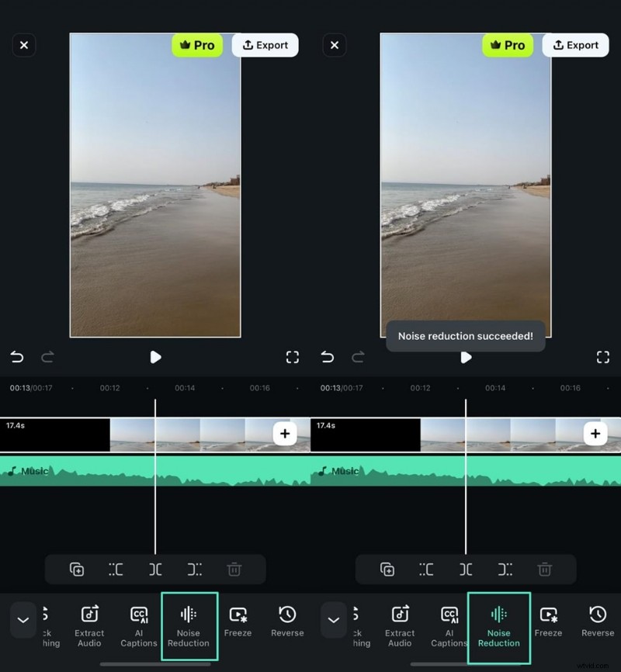Play the beach video preview
The height and width of the screenshot is (672, 621).
click(x=155, y=357)
